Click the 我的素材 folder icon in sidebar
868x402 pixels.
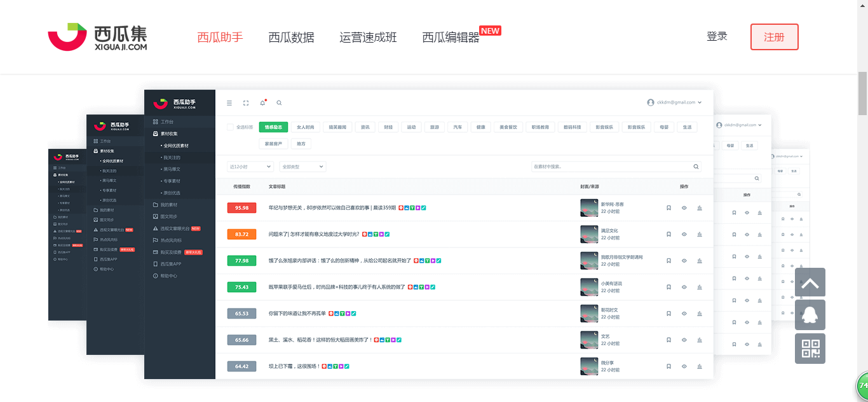tap(156, 205)
